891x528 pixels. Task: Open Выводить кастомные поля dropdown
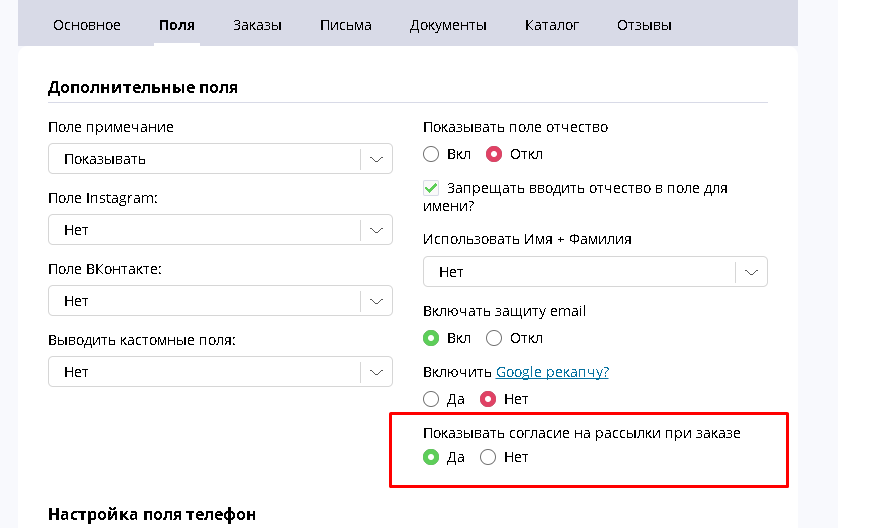(x=220, y=372)
